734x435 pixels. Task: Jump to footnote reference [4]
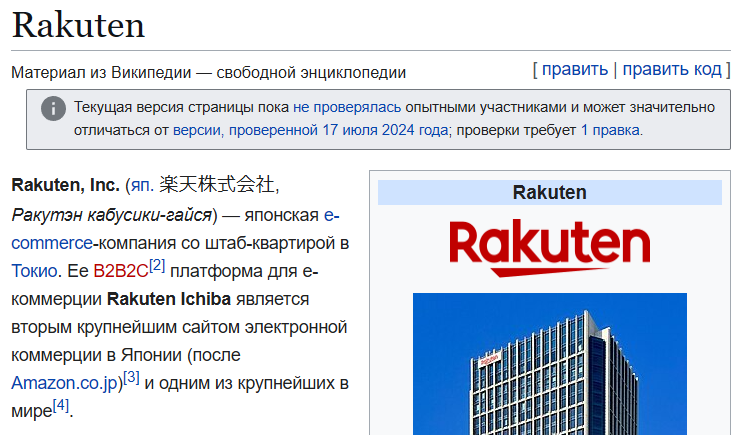pos(61,405)
